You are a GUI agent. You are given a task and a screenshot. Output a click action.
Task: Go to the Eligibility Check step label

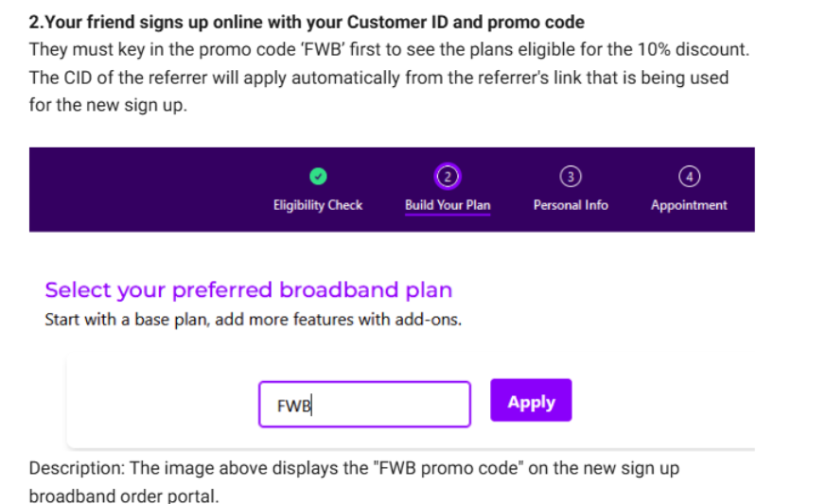tap(318, 205)
